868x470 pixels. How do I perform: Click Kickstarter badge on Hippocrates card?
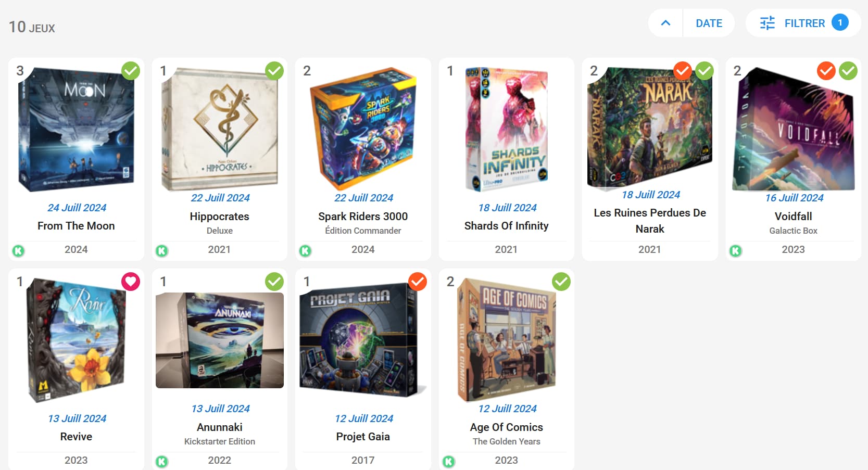(162, 251)
